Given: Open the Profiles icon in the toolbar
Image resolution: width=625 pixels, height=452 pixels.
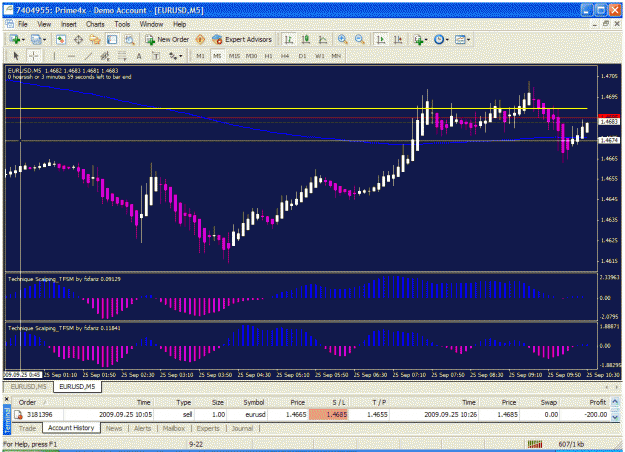Looking at the screenshot, I should 36,39.
